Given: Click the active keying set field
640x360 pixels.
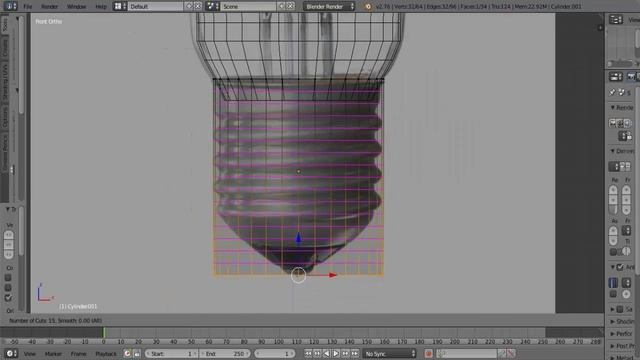Looking at the screenshot, I should [x=467, y=354].
